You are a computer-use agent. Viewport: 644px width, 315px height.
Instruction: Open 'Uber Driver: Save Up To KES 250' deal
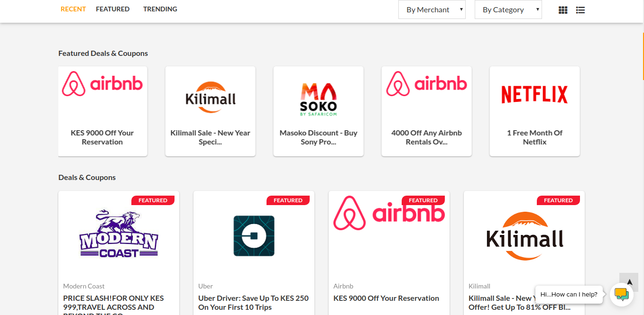pos(253,303)
